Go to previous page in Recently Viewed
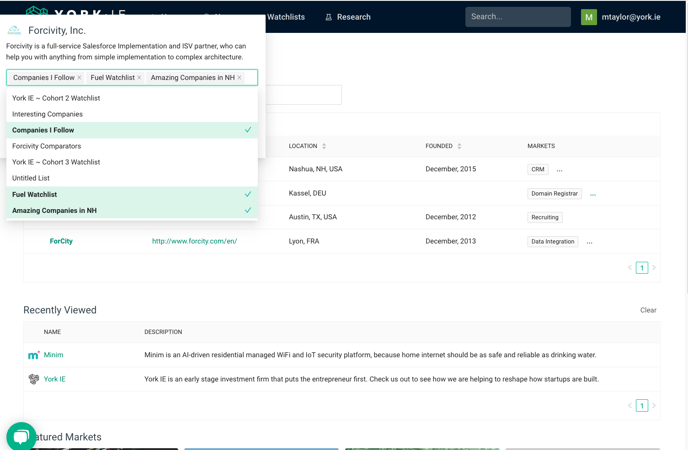Viewport: 688px width, 450px height. pyautogui.click(x=630, y=406)
